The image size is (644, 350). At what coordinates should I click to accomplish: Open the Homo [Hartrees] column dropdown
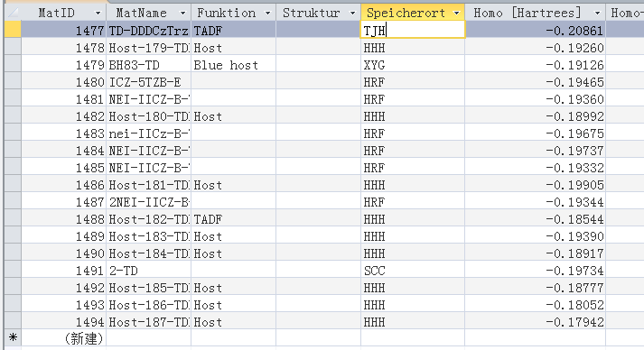(x=597, y=14)
